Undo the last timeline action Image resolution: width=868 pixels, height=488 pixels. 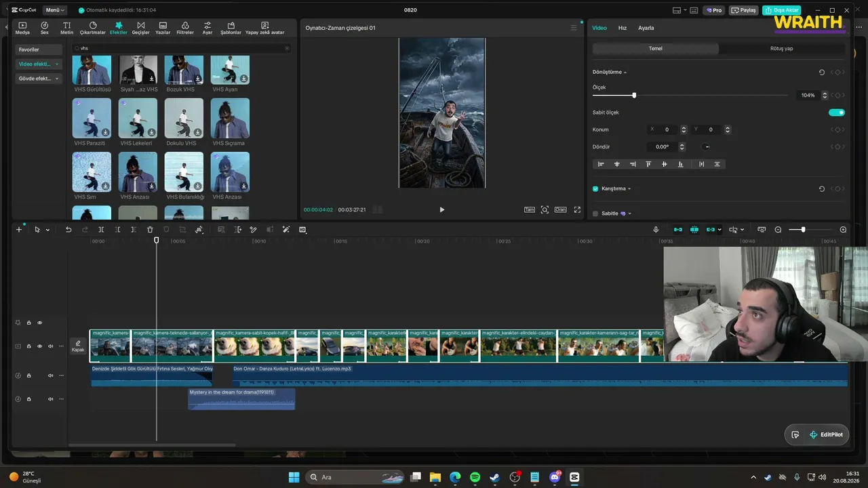click(x=68, y=230)
